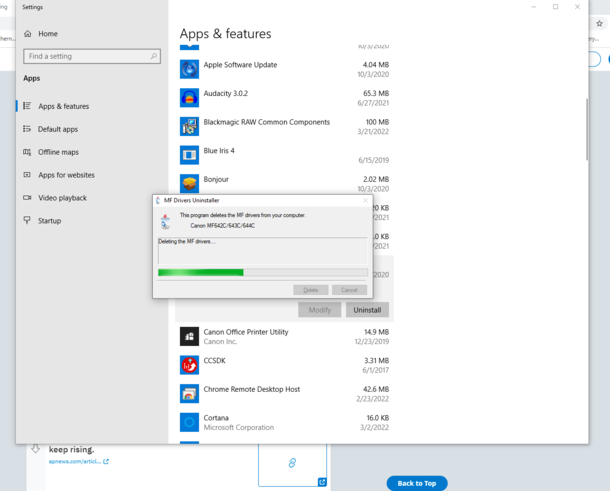Image resolution: width=610 pixels, height=491 pixels.
Task: Click the green uninstall progress bar
Action: pyautogui.click(x=263, y=272)
